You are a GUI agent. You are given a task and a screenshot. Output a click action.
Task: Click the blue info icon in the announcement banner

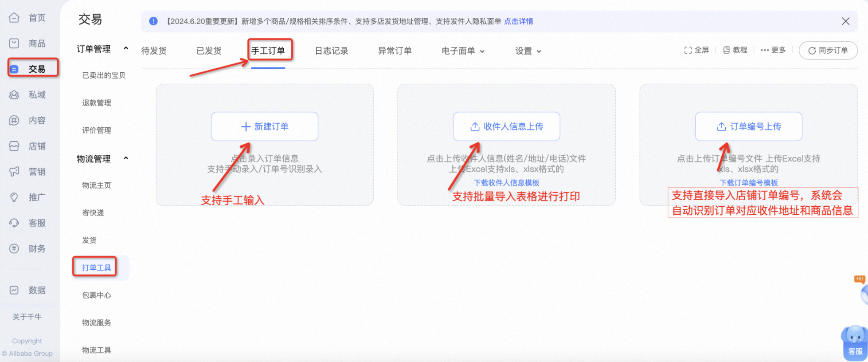click(153, 21)
